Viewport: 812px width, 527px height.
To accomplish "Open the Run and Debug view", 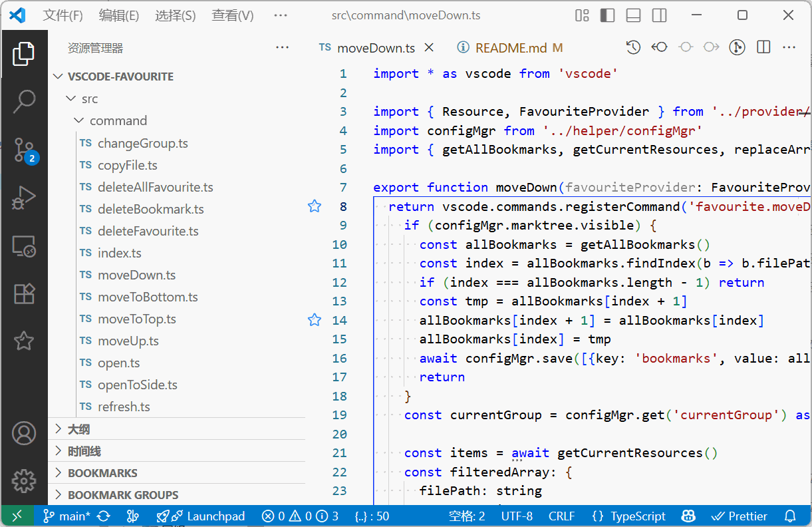I will (x=24, y=198).
